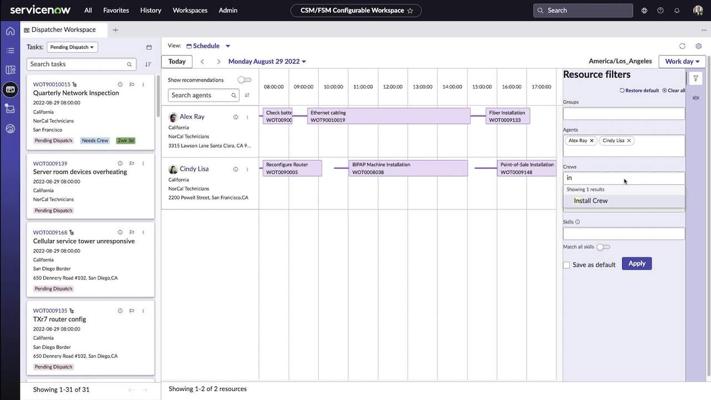Viewport: 711px width, 400px height.
Task: Toggle Match all skills switch
Action: coord(602,247)
